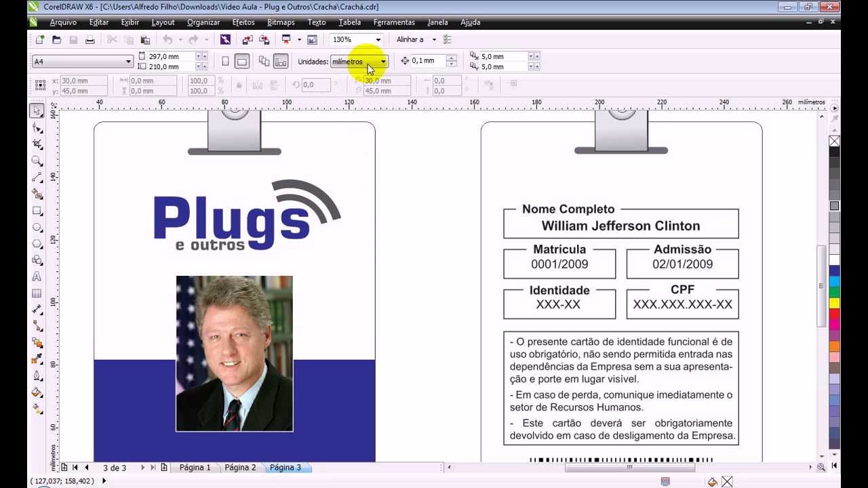Create a new document from the toolbar

point(40,40)
